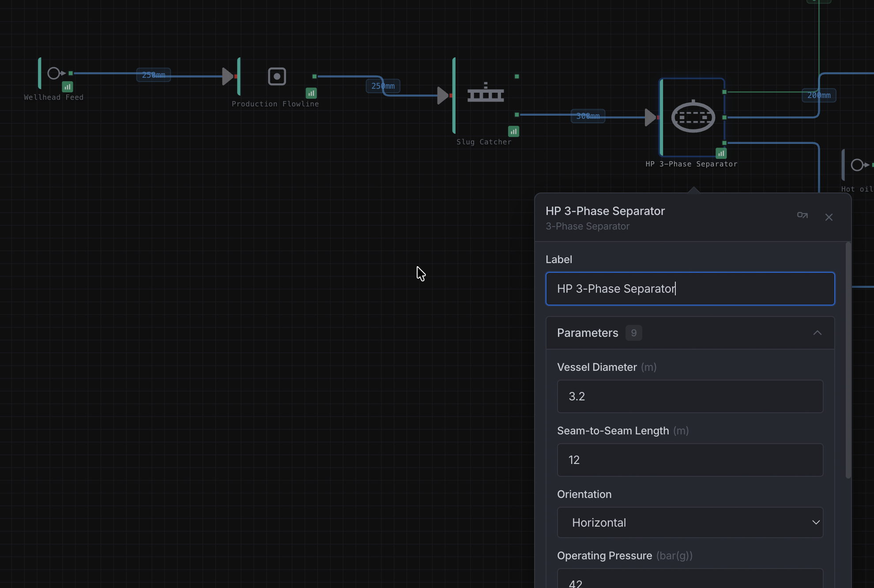This screenshot has height=588, width=874.
Task: Click the Slug Catcher node label
Action: 484,142
